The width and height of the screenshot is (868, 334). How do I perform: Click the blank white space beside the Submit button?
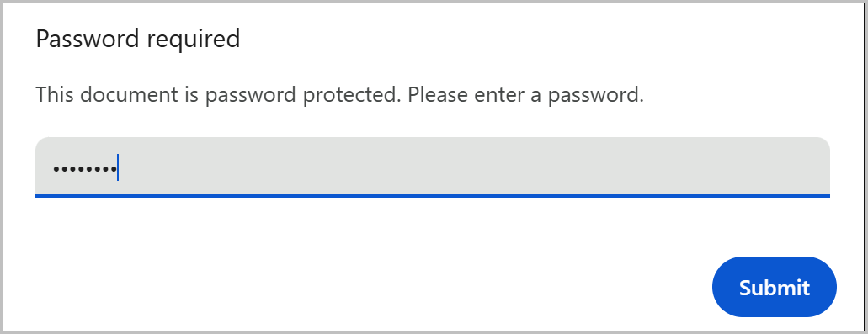pyautogui.click(x=387, y=287)
